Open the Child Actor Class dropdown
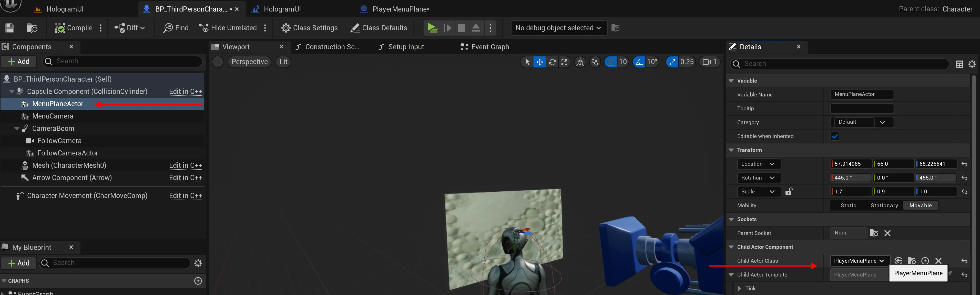This screenshot has width=980, height=295. tap(859, 261)
